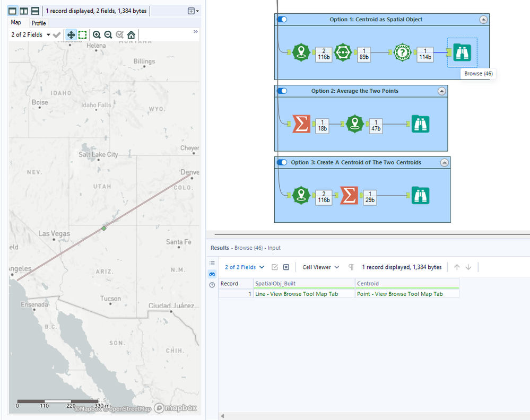The image size is (530, 420).
Task: Click results horizontal scrollbar left arrow
Action: tap(222, 416)
